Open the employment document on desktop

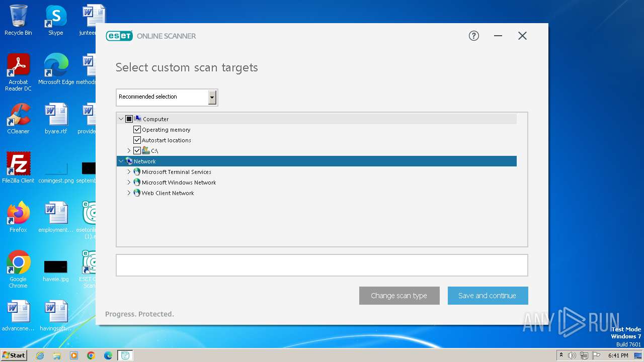click(56, 217)
